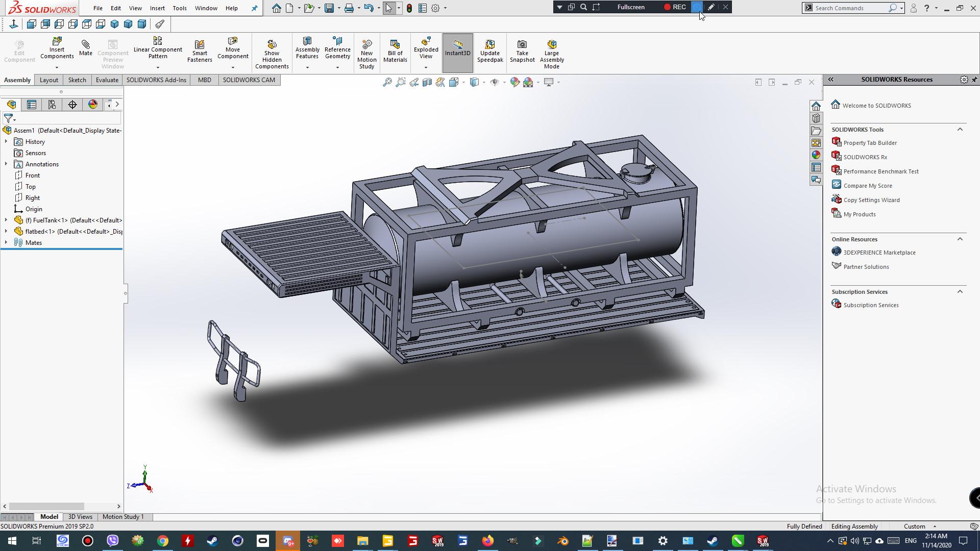Open the DisplayManager colored sphere tab
980x551 pixels.
click(x=93, y=105)
